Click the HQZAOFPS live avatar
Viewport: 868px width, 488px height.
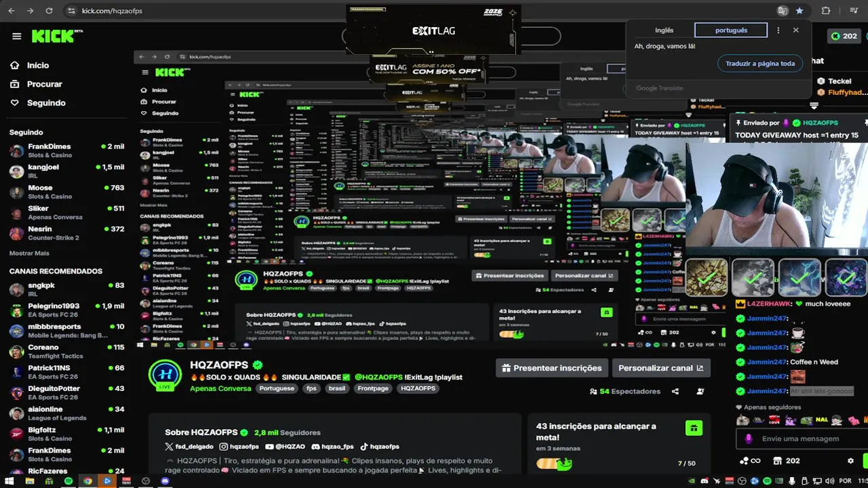tap(165, 376)
